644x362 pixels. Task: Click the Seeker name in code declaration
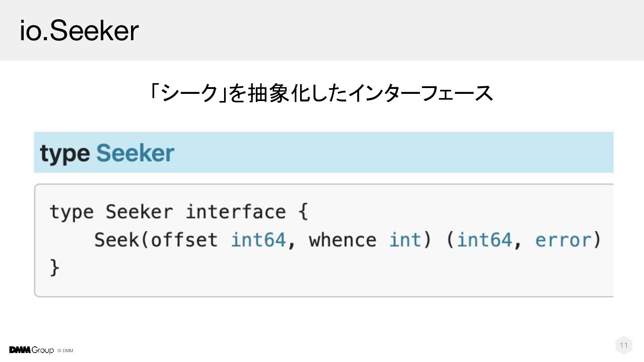[139, 212]
